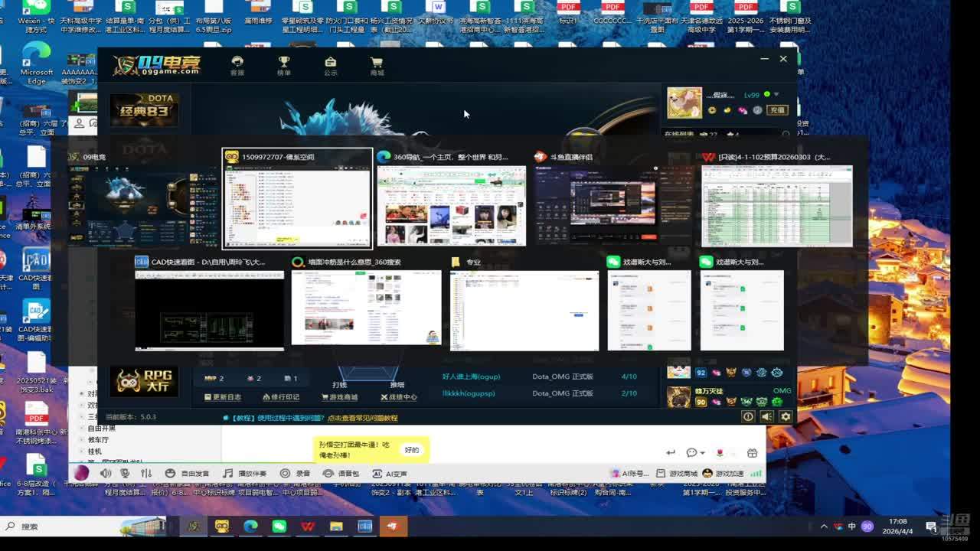Click the 充值 recharge button
The width and height of the screenshot is (980, 551).
click(778, 110)
